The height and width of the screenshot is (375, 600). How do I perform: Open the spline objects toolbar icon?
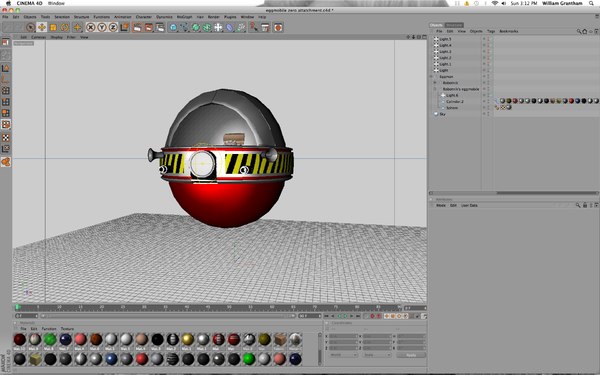click(184, 27)
